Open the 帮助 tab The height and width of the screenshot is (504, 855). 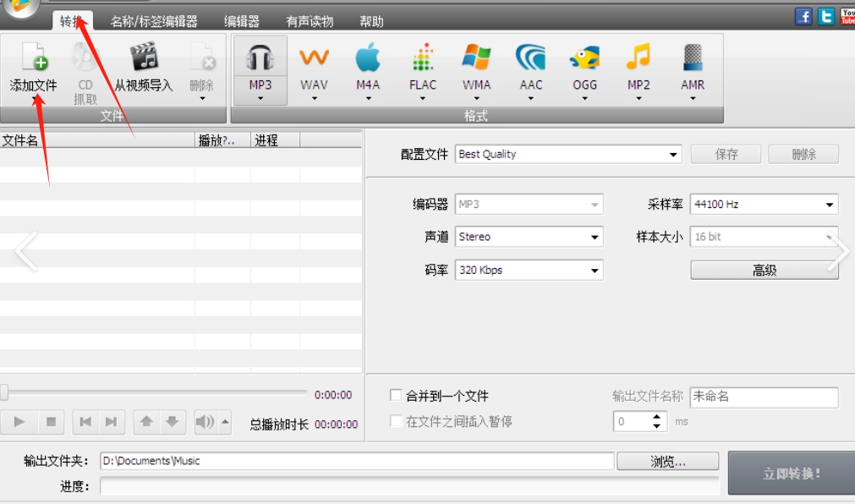click(x=371, y=21)
